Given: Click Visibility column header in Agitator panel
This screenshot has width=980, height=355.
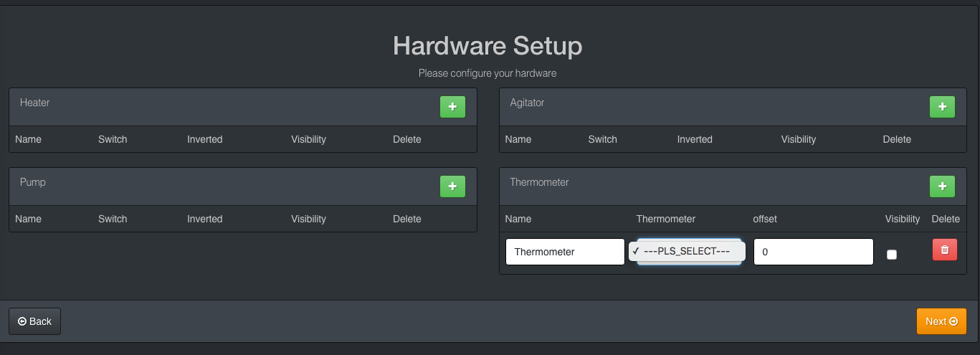Looking at the screenshot, I should click(799, 139).
